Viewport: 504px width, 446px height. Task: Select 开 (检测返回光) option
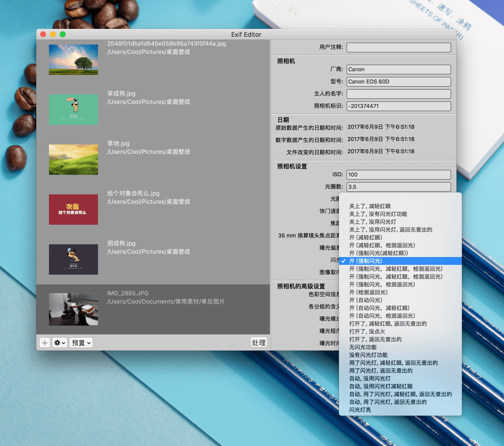pos(400,293)
